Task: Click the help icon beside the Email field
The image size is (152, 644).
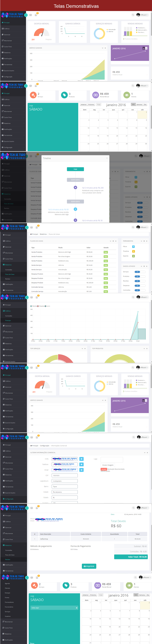Action: (81, 470)
